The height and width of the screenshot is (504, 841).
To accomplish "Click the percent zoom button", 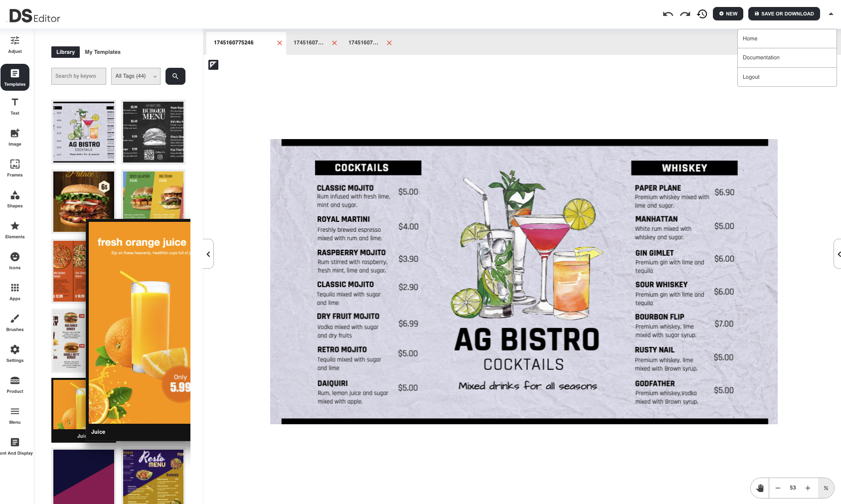I will click(826, 488).
